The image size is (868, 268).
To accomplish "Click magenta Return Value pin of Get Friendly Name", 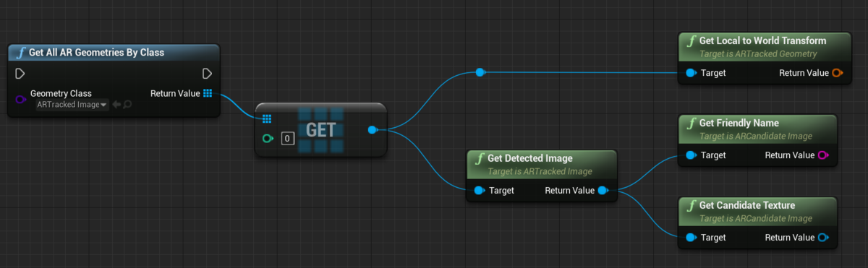I will 823,155.
